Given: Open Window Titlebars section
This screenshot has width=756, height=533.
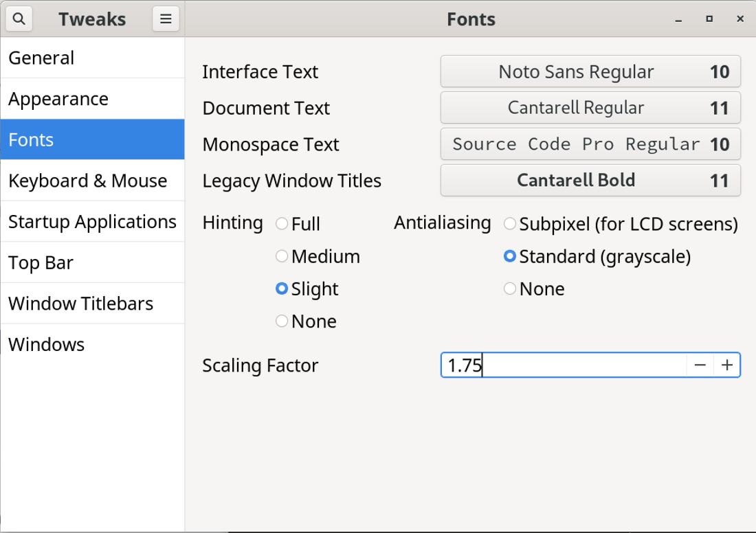Looking at the screenshot, I should pos(92,304).
